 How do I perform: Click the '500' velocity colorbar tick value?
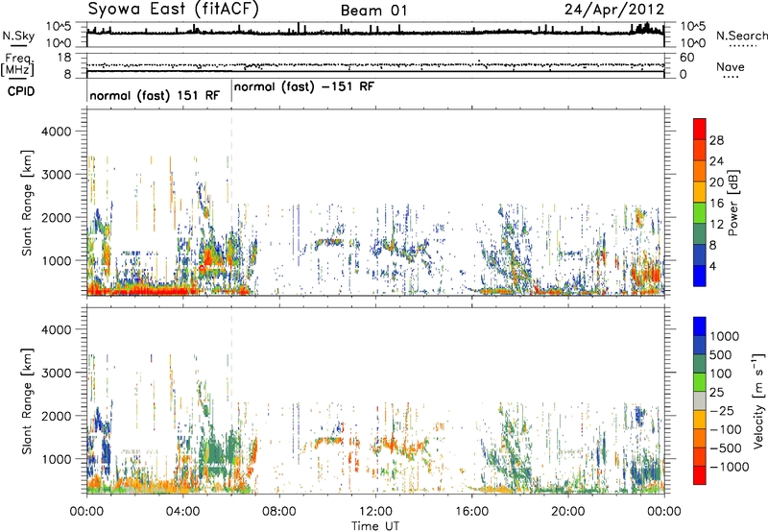pos(721,354)
